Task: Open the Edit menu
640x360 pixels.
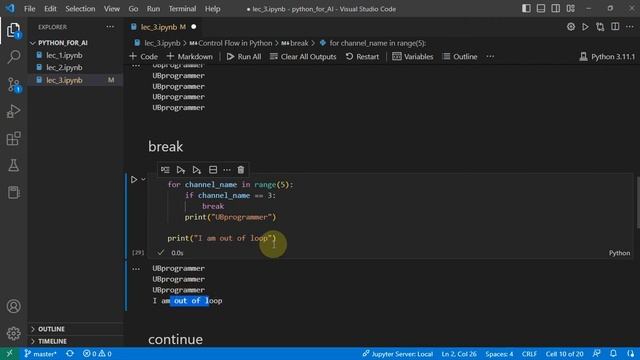Action: (50, 9)
